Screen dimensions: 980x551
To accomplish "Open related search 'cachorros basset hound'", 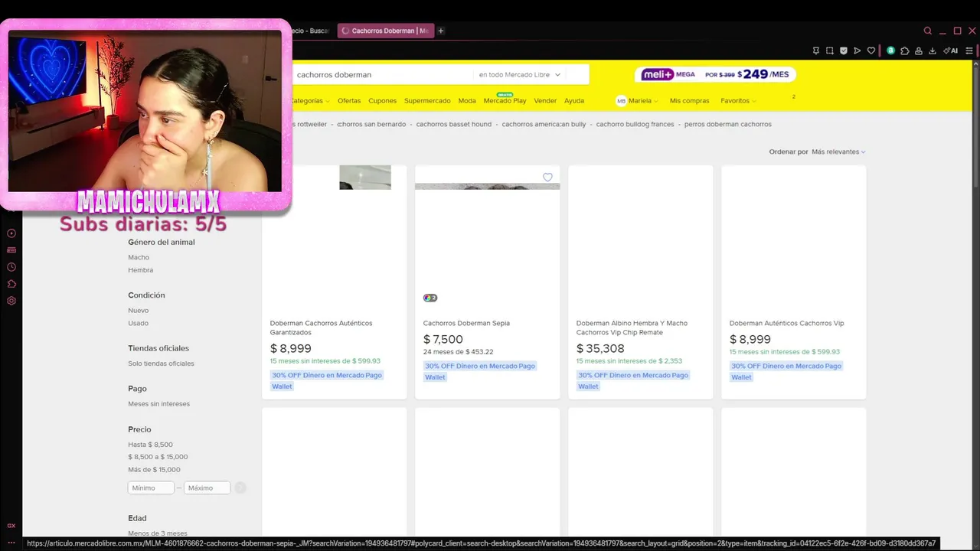I will point(454,124).
